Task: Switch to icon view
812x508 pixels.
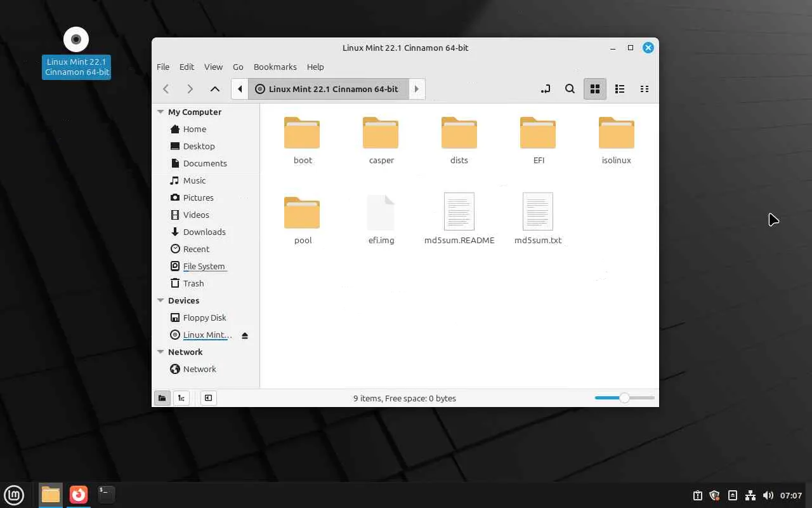Action: point(595,89)
